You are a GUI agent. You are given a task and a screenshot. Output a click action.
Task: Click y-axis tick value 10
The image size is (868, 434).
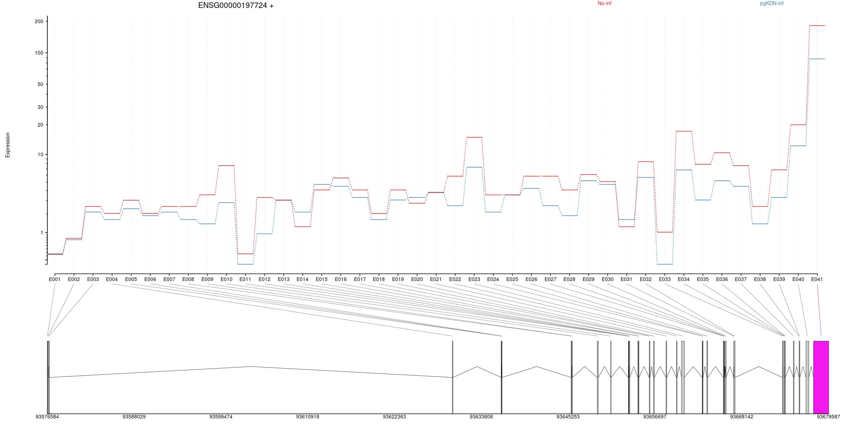40,154
